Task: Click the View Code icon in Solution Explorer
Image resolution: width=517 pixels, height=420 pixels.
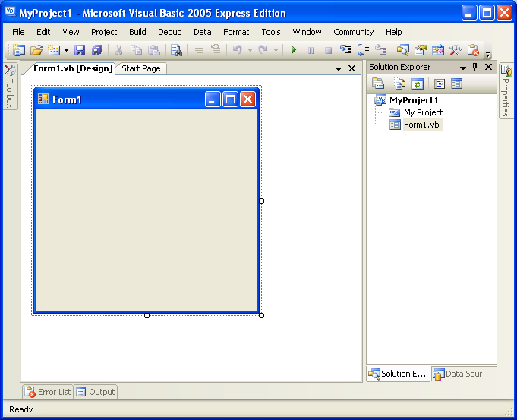Action: [x=440, y=84]
